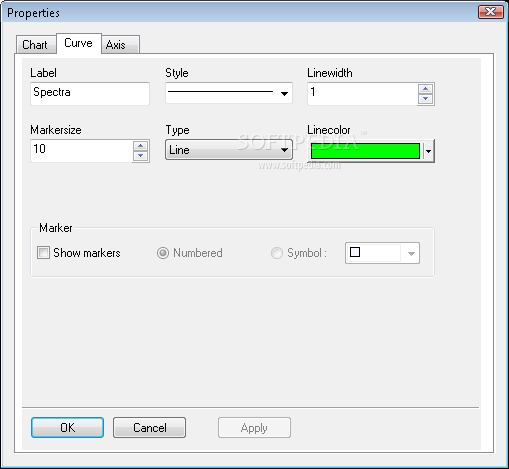The height and width of the screenshot is (469, 509).
Task: Increase Markersize with the up arrow
Action: tap(141, 146)
